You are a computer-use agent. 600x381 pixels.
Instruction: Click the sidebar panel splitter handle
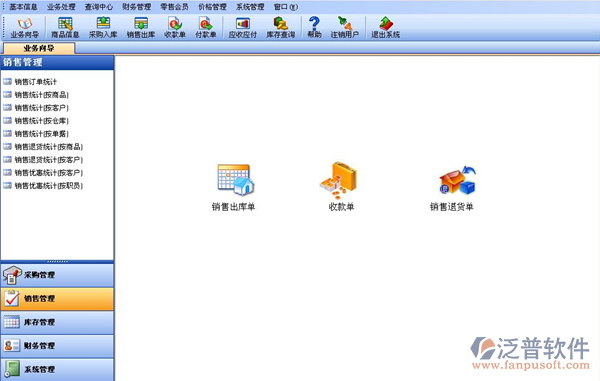pos(57,262)
